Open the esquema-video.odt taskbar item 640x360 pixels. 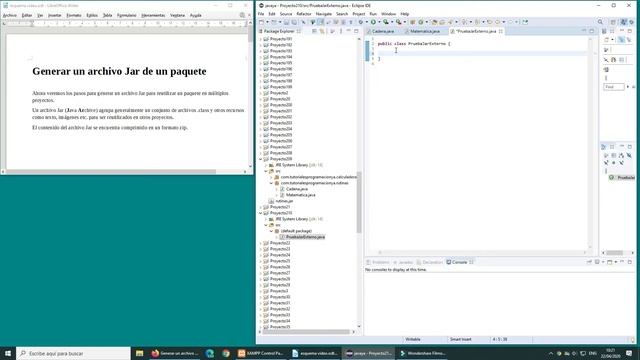tap(314, 353)
